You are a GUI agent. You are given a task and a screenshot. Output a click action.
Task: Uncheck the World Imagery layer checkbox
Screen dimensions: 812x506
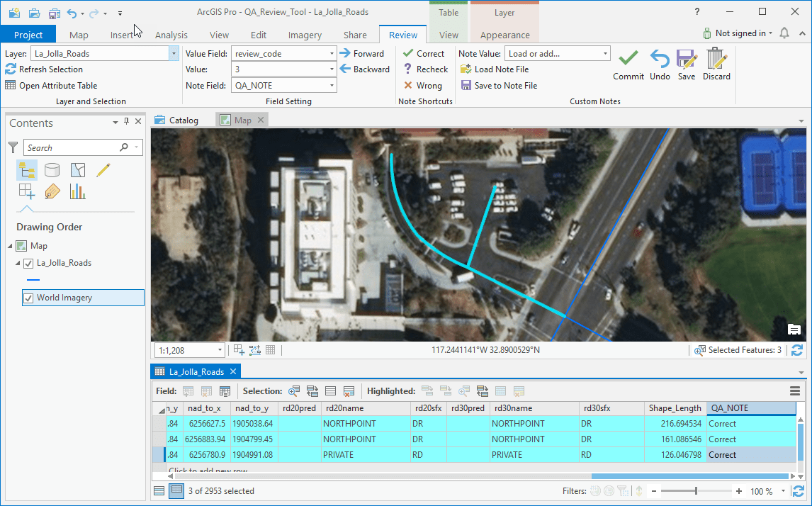(x=28, y=298)
